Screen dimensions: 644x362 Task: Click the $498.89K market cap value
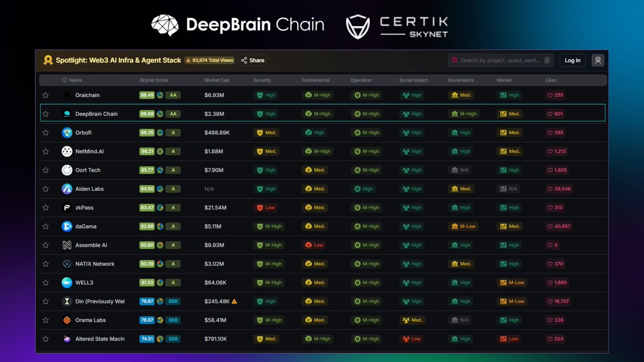click(x=217, y=132)
